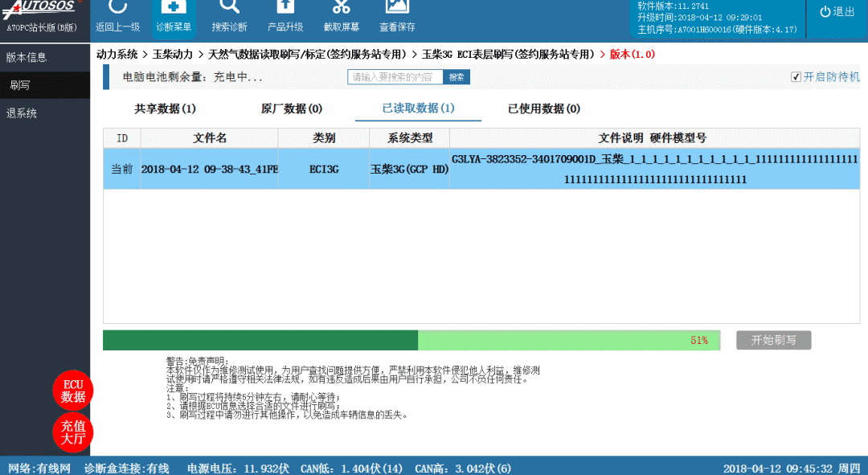
Task: Select 刷写 in the sidebar
Action: (45, 85)
